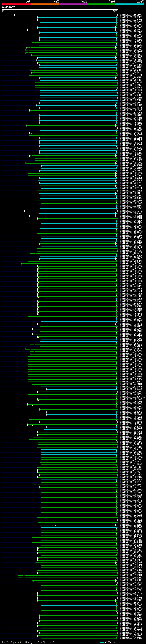Select the UniRef100_B2AYA6 entry
The width and height of the screenshot is (146, 644).
coord(131,37)
